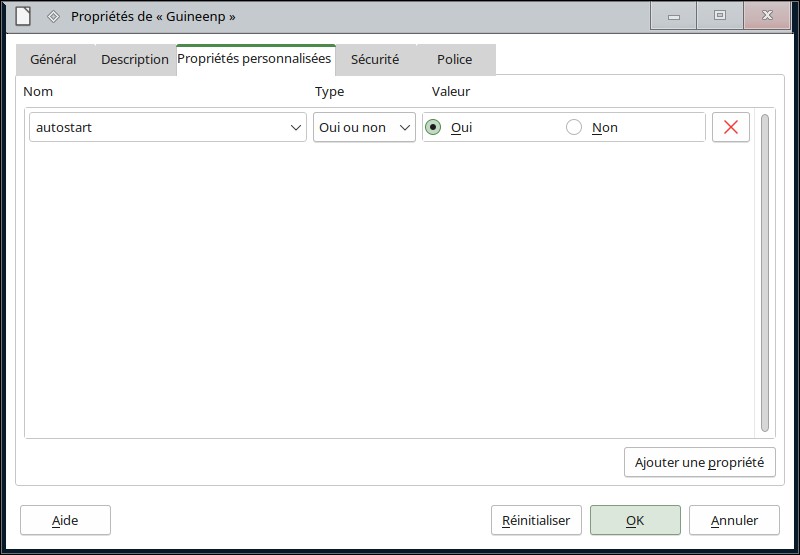
Task: Click Ajouter une propriété button
Action: click(x=699, y=462)
